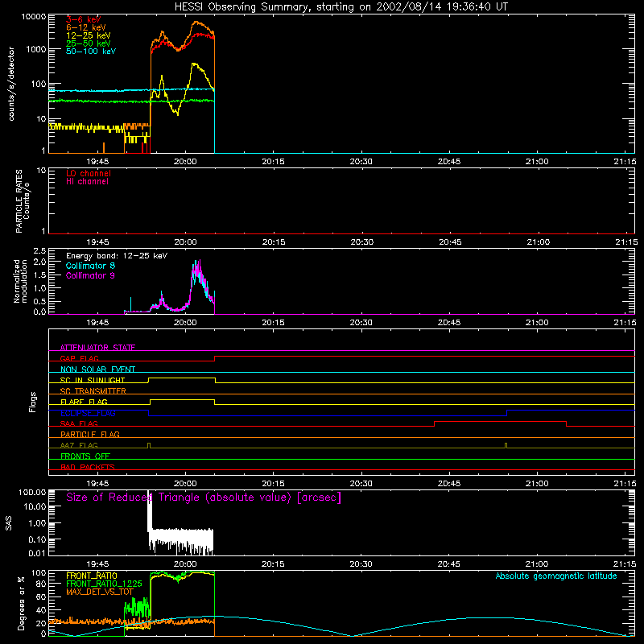Viewport: 644px width, 644px height.
Task: Select the 'BAD_PACKETS' flag label
Action: point(88,467)
